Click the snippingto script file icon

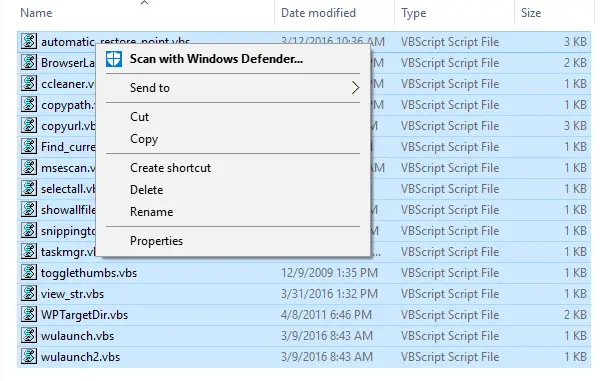pyautogui.click(x=29, y=231)
